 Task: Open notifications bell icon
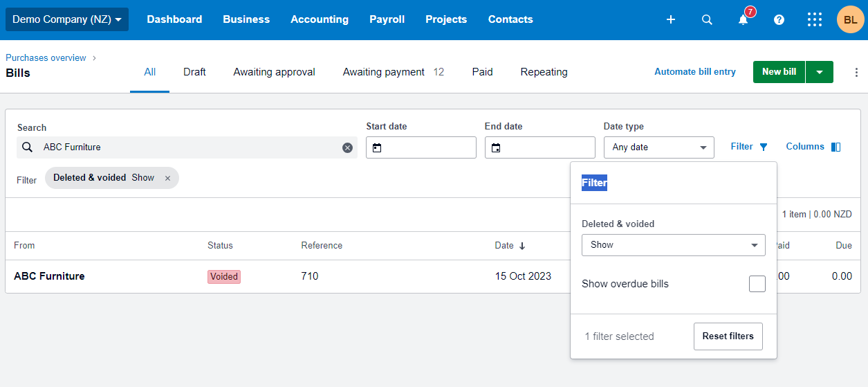[x=743, y=19]
